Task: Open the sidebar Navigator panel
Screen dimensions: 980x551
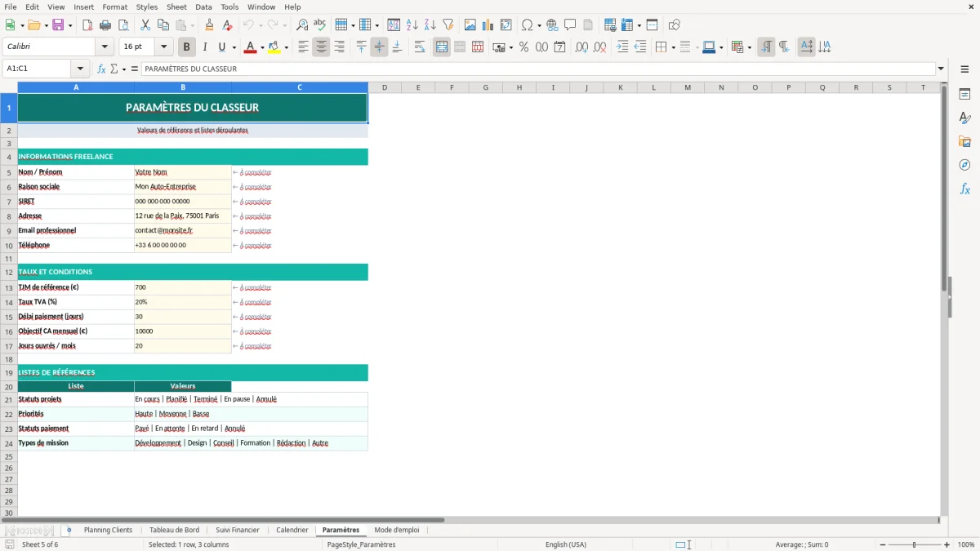Action: [964, 165]
